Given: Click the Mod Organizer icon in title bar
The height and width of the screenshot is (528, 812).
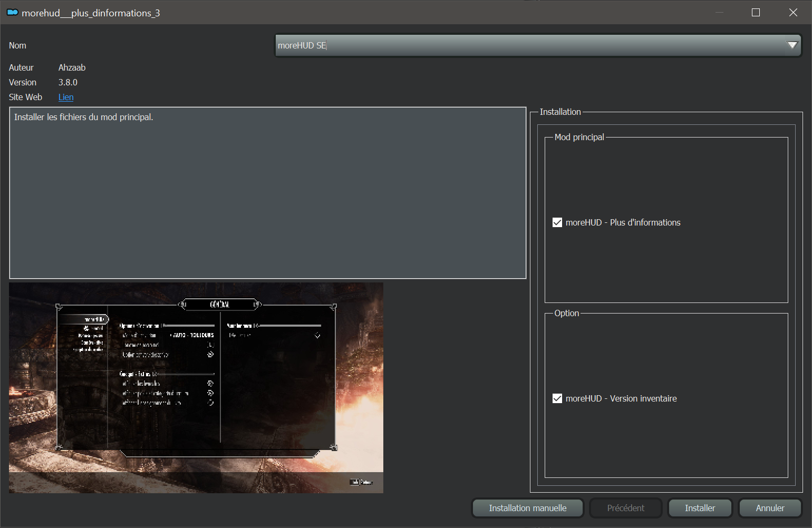Looking at the screenshot, I should click(13, 13).
